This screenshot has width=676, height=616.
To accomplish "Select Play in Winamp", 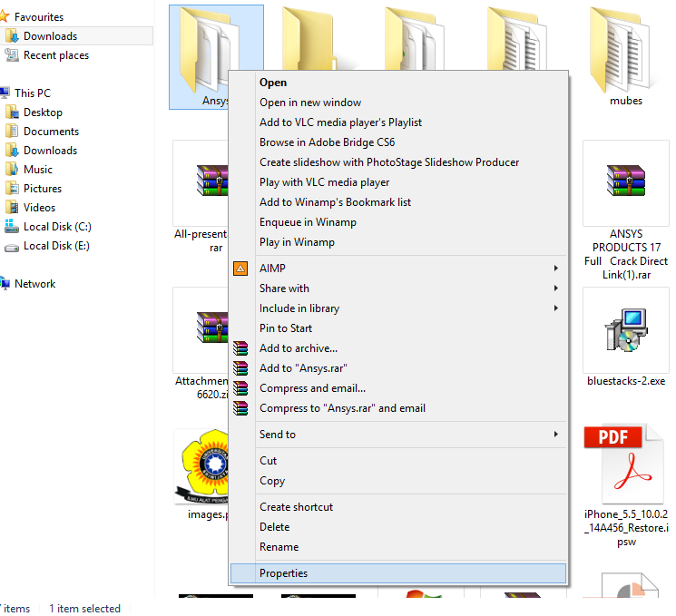I will (x=398, y=242).
